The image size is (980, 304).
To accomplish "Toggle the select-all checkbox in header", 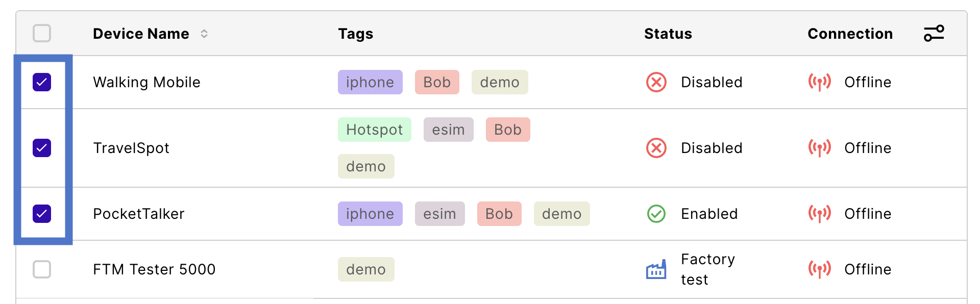I will tap(42, 33).
